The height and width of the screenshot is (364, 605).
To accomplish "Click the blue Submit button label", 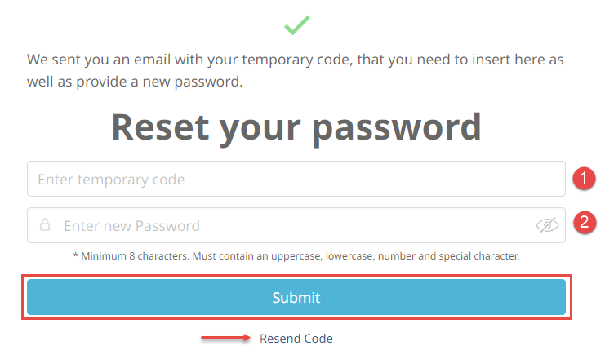I will [x=296, y=298].
